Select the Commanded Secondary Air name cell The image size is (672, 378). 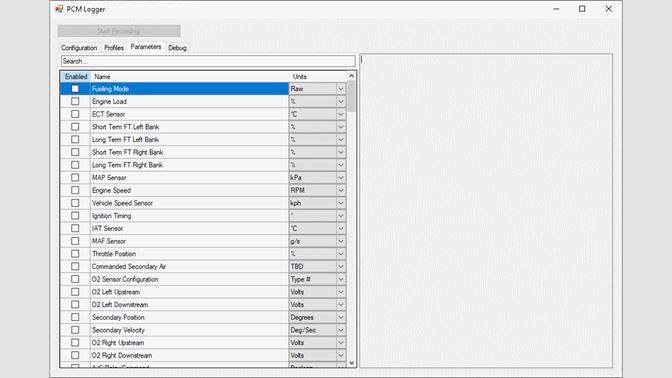pyautogui.click(x=190, y=267)
